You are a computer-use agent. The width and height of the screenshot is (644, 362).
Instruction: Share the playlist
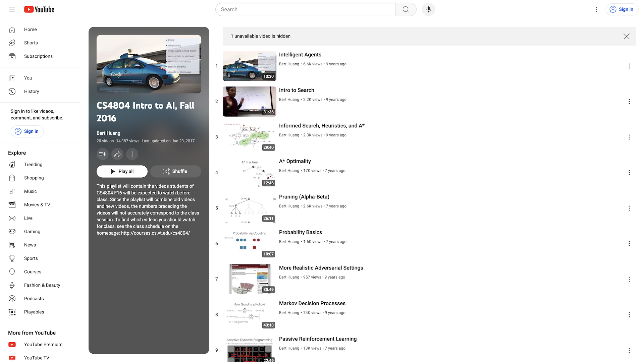[117, 154]
